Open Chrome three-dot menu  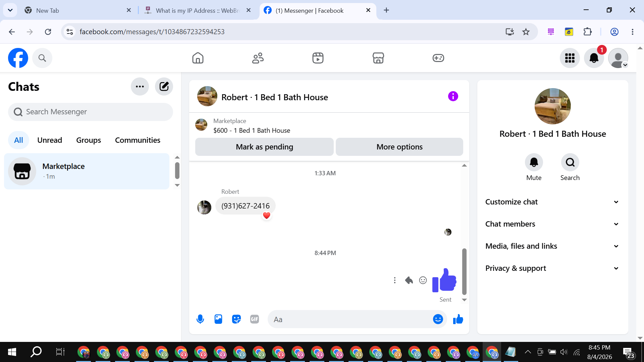click(x=633, y=32)
